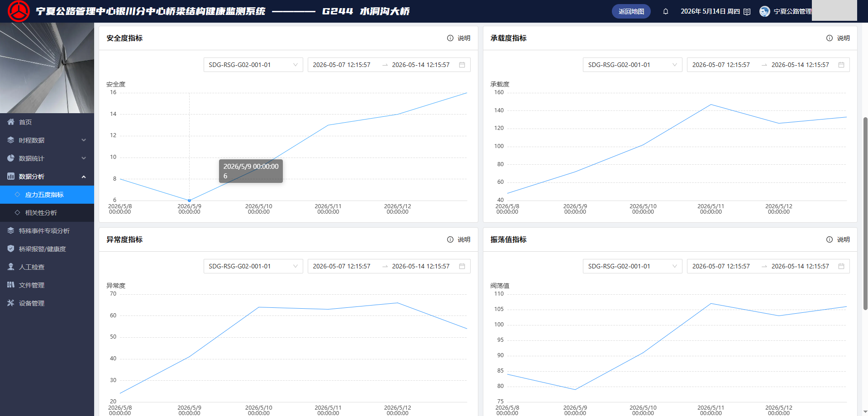
Task: Select 应力五度指标 submenu item
Action: coord(47,195)
